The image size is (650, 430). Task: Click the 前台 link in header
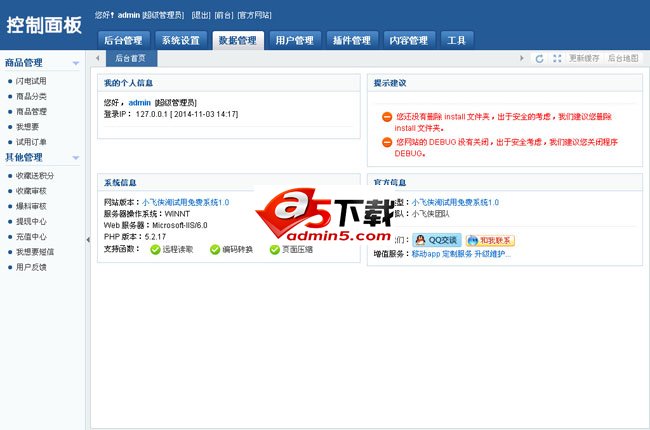click(x=224, y=15)
